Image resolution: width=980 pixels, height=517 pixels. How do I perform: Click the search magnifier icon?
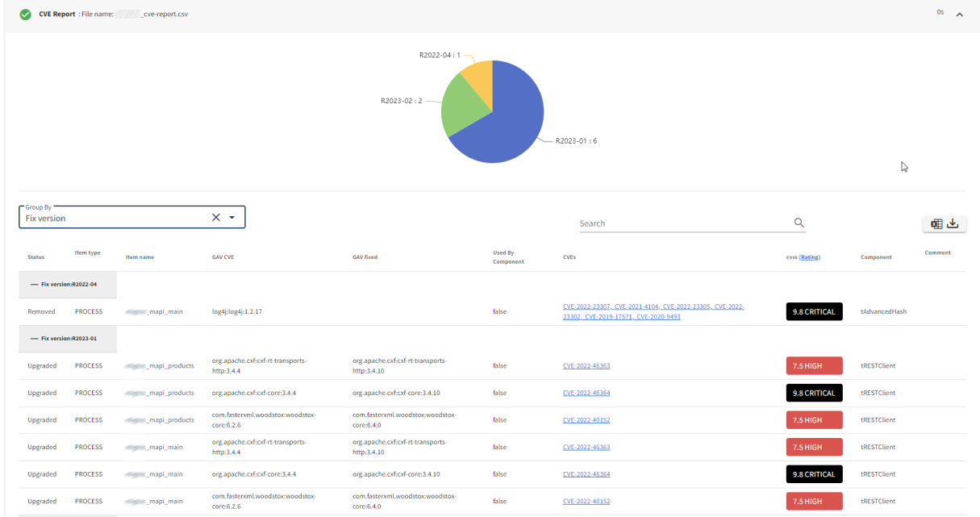click(x=799, y=223)
